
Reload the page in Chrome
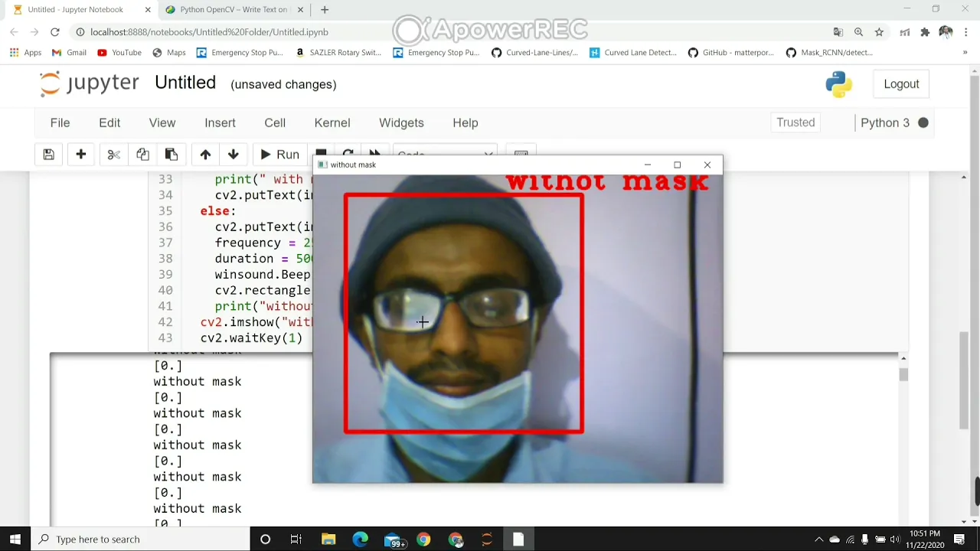[55, 32]
